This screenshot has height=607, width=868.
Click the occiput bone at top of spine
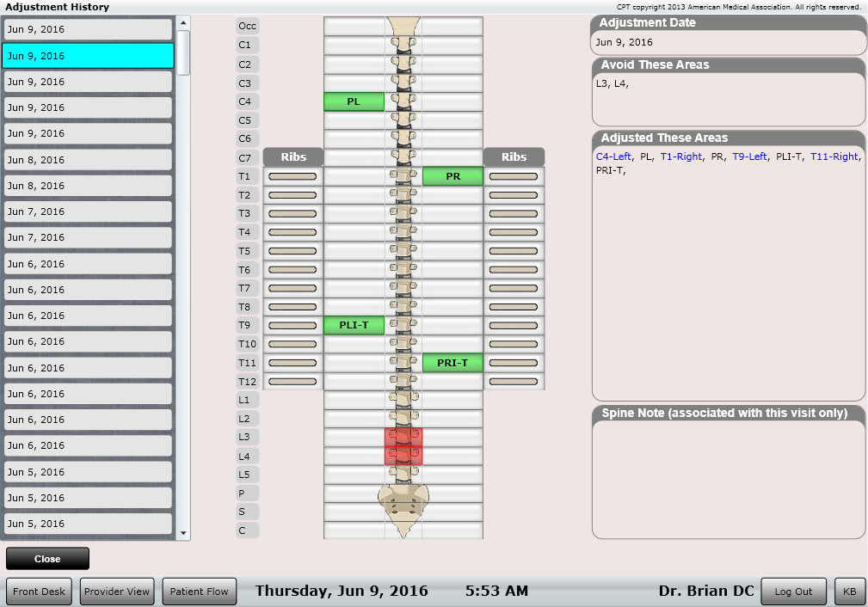pos(403,27)
